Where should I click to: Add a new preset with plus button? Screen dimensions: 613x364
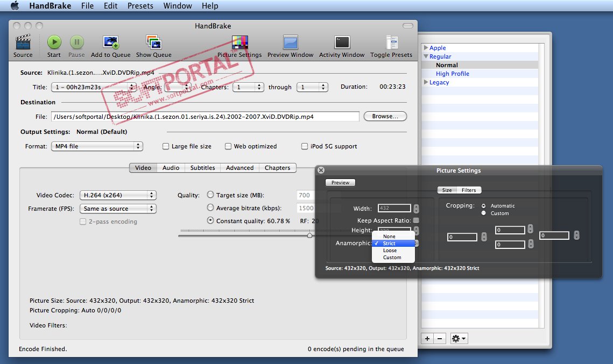point(427,339)
